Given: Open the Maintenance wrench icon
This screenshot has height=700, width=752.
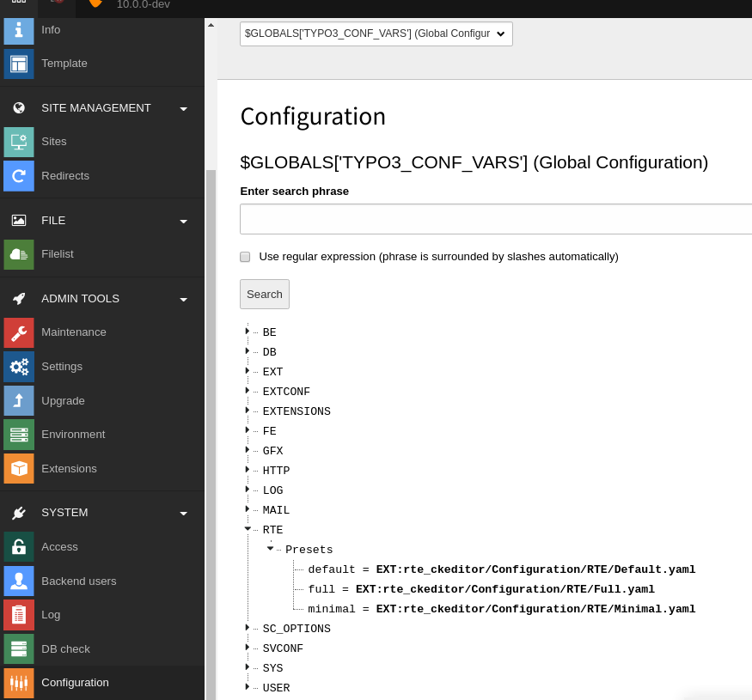Looking at the screenshot, I should pos(19,332).
